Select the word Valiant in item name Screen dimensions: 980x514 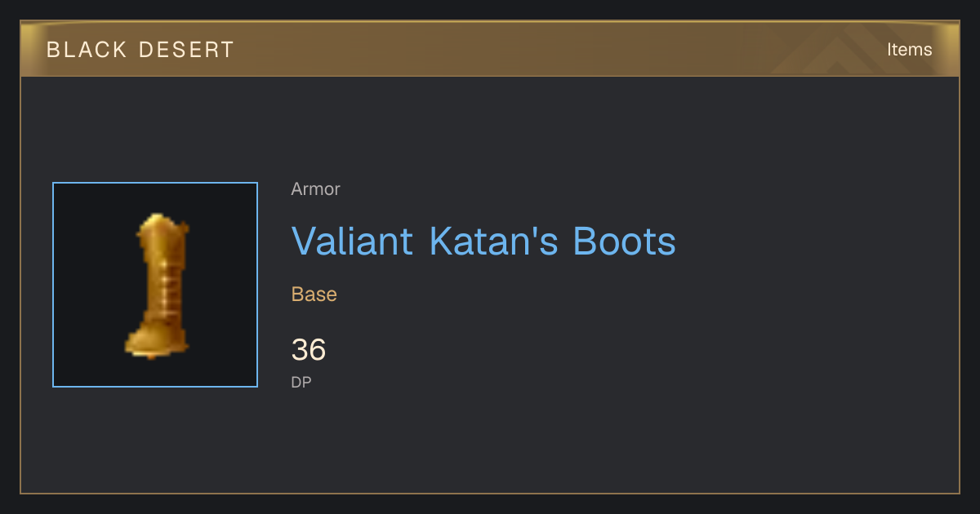pos(352,241)
